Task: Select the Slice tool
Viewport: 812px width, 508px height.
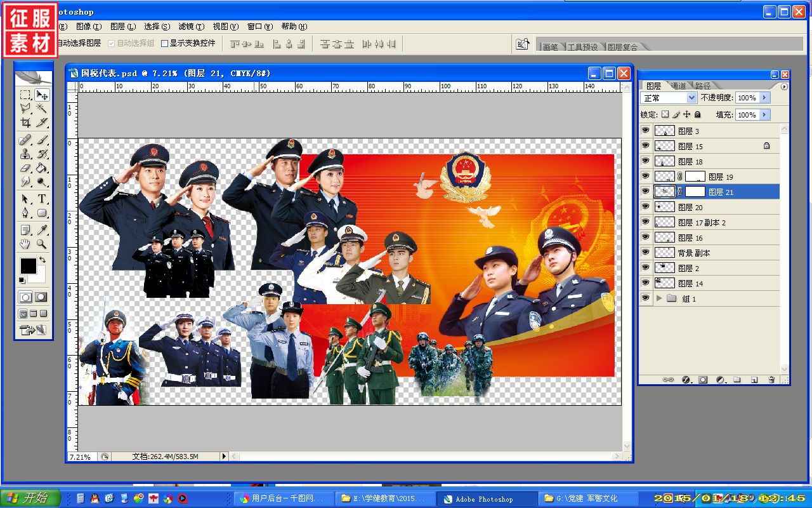Action: pos(42,123)
